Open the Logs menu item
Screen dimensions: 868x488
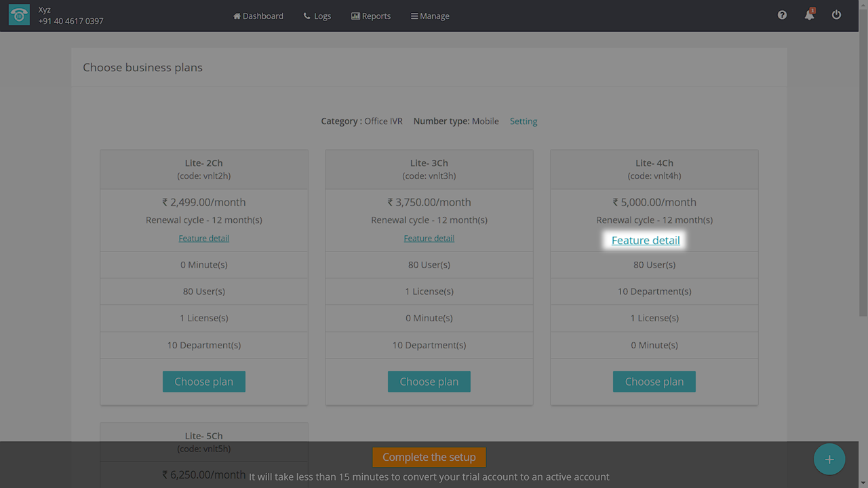coord(317,16)
